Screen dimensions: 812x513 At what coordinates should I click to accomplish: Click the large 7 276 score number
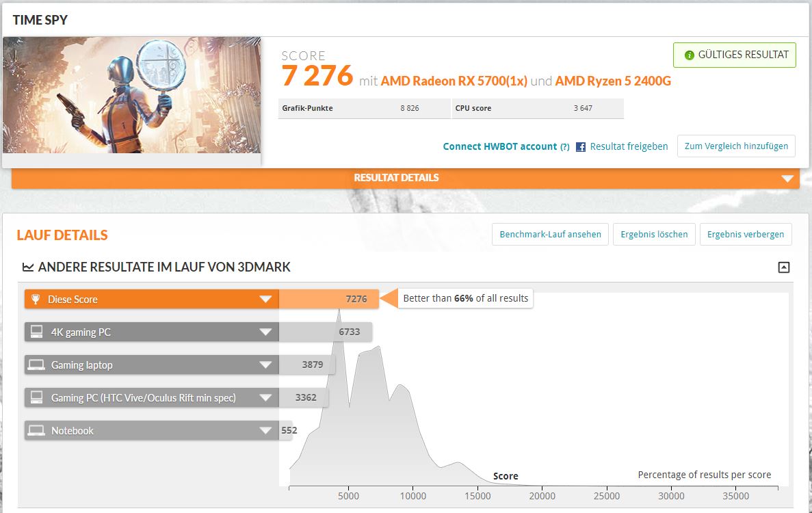pyautogui.click(x=317, y=76)
